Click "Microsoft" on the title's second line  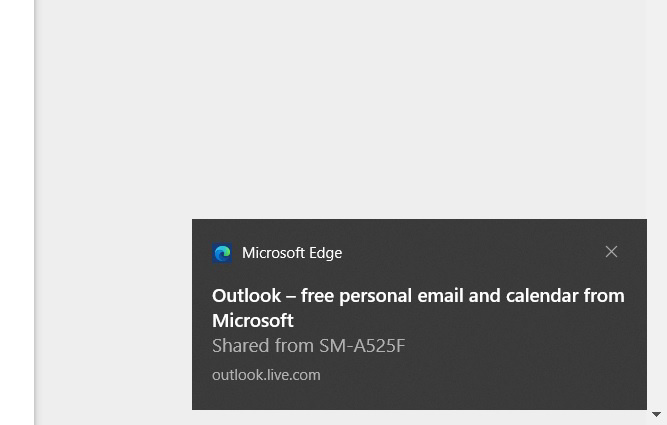tap(253, 321)
